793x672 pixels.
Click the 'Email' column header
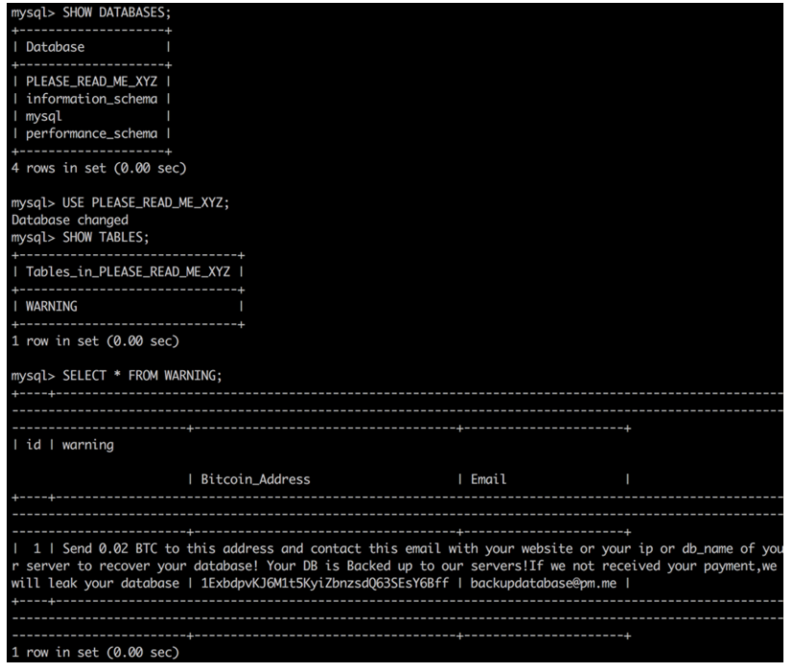coord(488,479)
